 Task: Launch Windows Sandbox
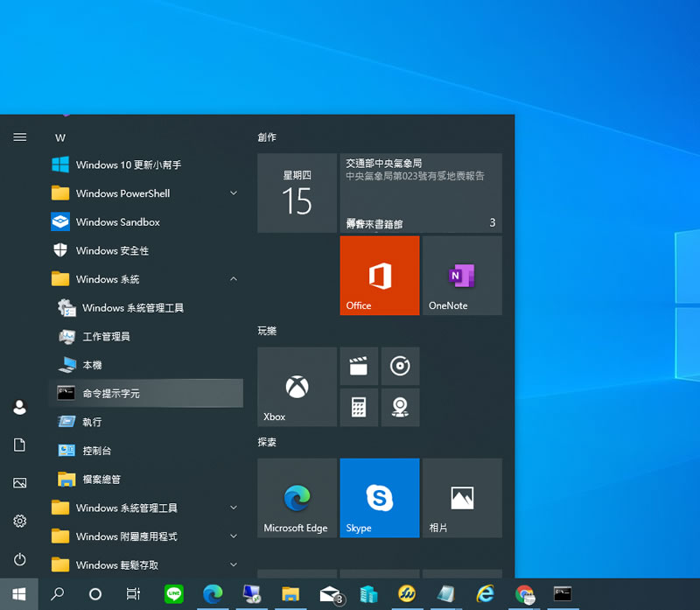point(146,222)
